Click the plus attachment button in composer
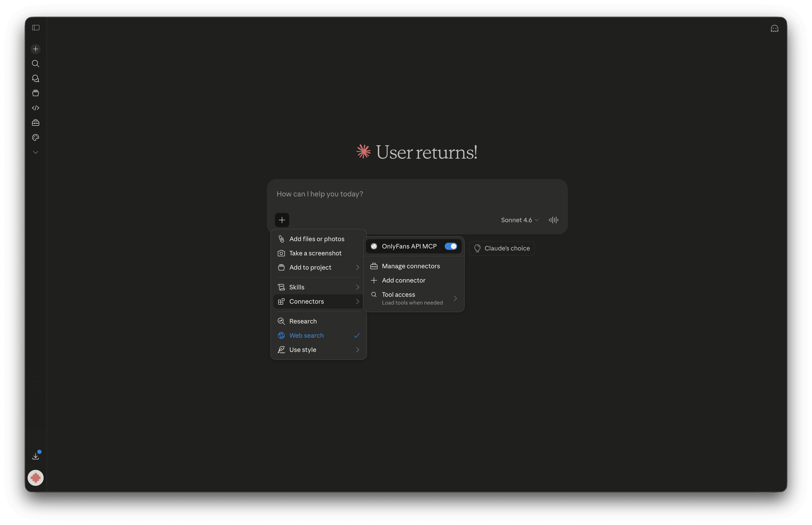812x525 pixels. point(282,220)
